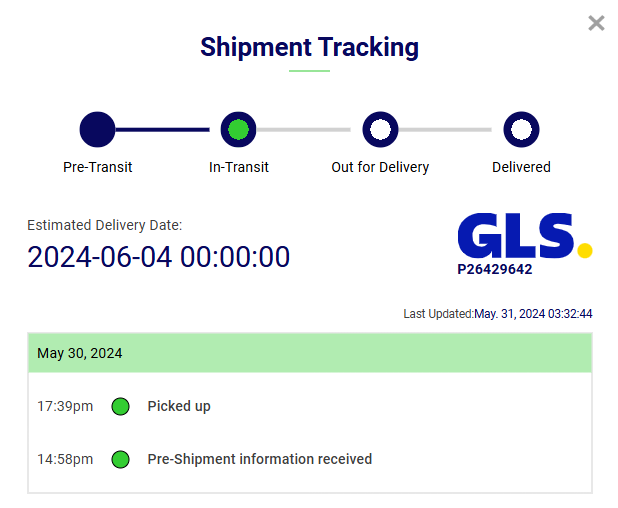Click the Shipment Tracking title
This screenshot has height=508, width=618.
pyautogui.click(x=309, y=47)
